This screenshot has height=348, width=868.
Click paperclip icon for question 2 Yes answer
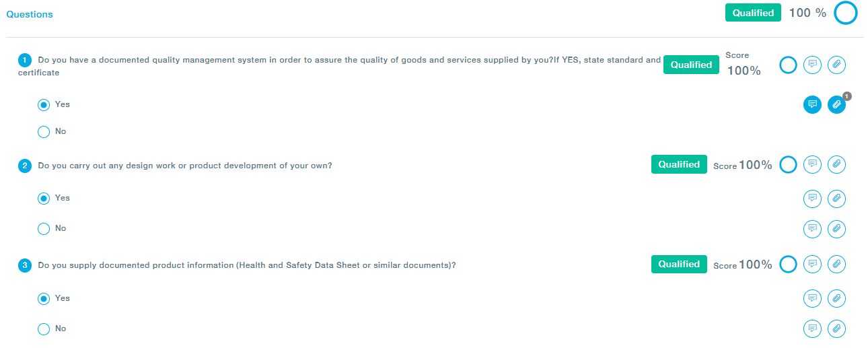click(836, 199)
